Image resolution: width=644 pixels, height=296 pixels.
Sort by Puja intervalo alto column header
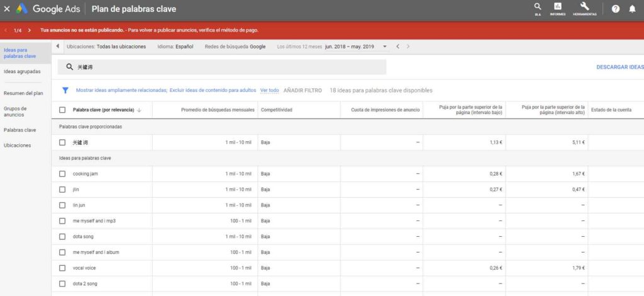point(553,110)
